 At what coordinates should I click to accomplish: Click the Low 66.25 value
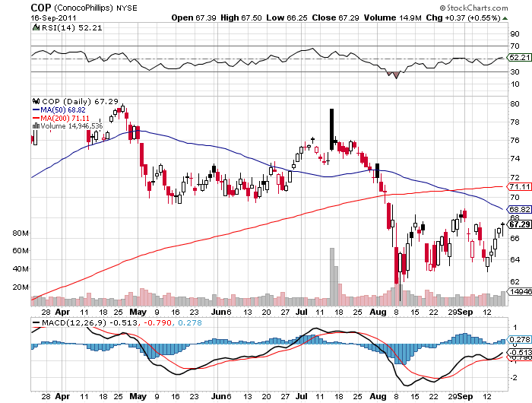point(287,17)
